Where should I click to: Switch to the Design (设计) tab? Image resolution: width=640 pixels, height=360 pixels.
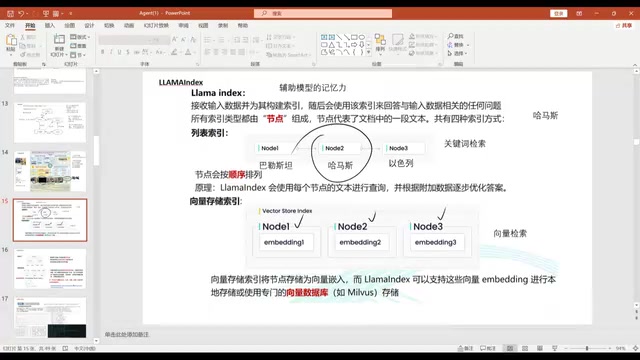point(89,25)
